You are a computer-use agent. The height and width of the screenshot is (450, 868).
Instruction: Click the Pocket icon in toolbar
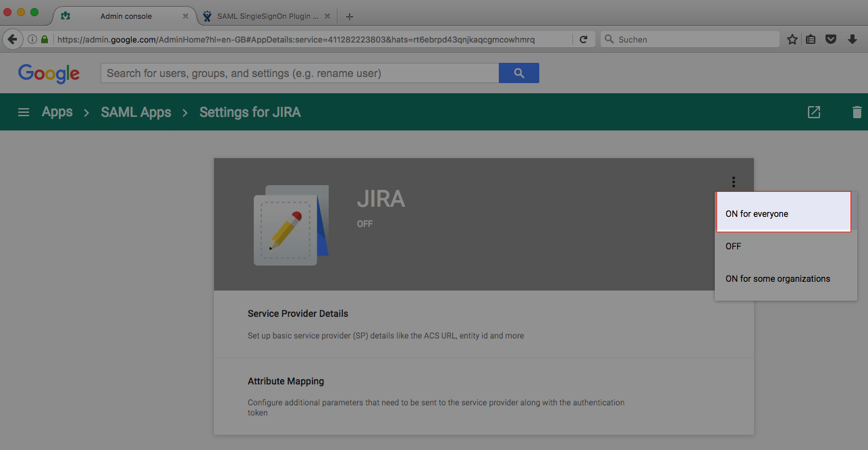pyautogui.click(x=832, y=40)
